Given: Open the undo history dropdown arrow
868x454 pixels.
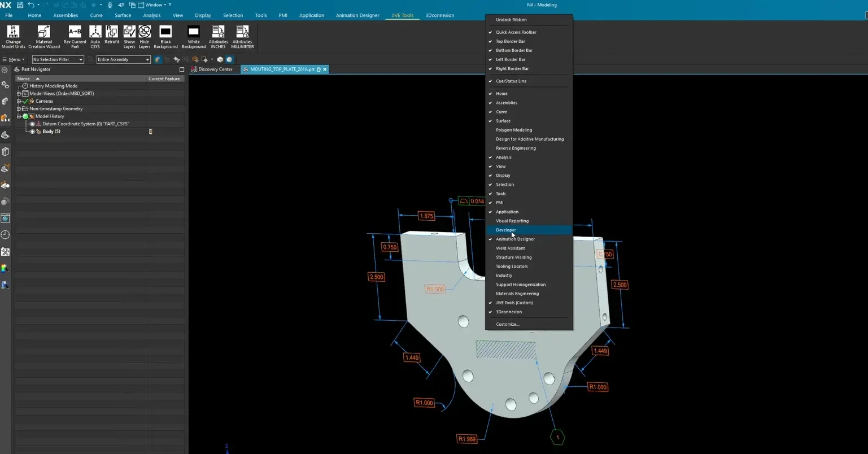Looking at the screenshot, I should pos(38,5).
